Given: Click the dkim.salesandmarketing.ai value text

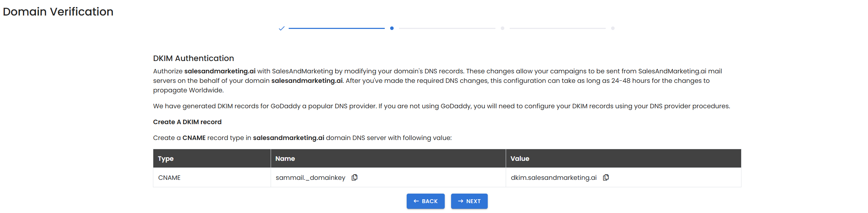Looking at the screenshot, I should (554, 178).
